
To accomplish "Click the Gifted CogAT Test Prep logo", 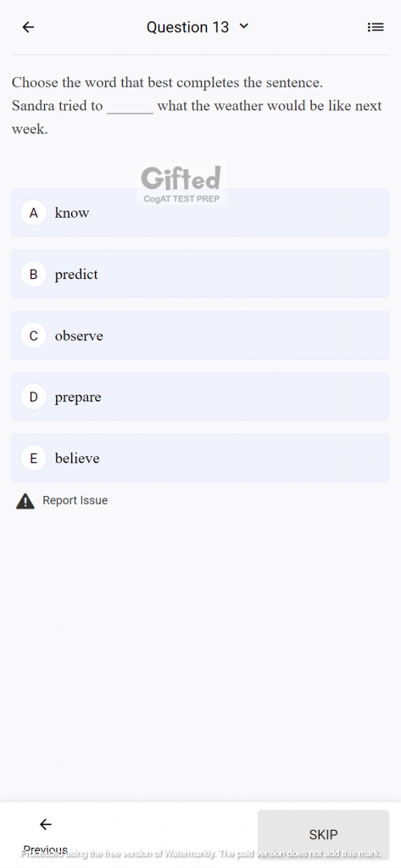I will tap(181, 184).
